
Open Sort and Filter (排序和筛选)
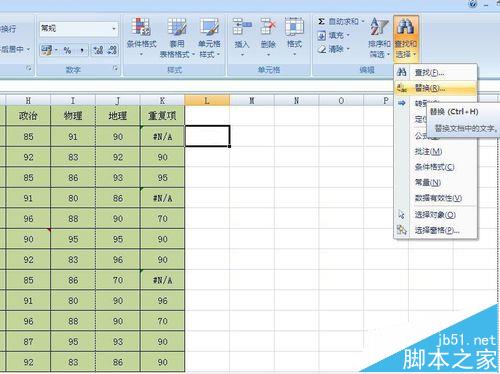[379, 37]
